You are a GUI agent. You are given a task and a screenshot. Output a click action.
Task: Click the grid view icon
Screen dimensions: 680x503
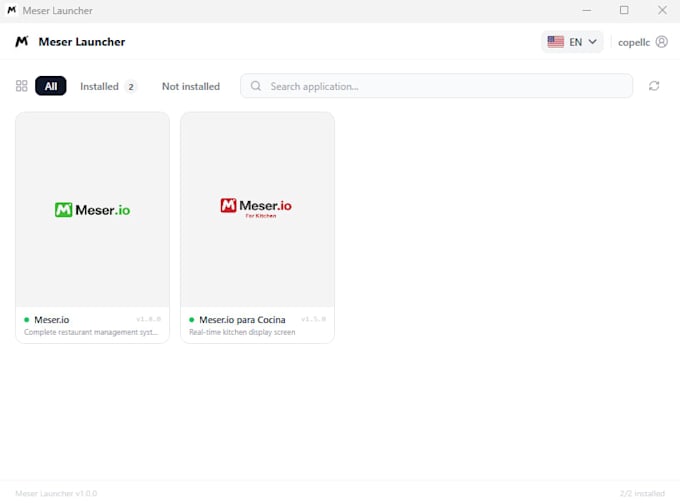[21, 86]
